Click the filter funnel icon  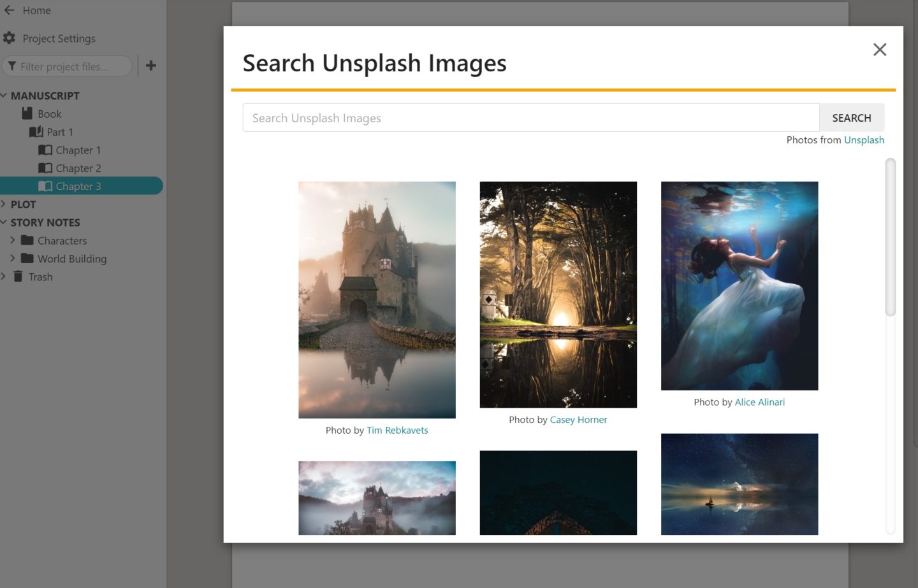(12, 66)
